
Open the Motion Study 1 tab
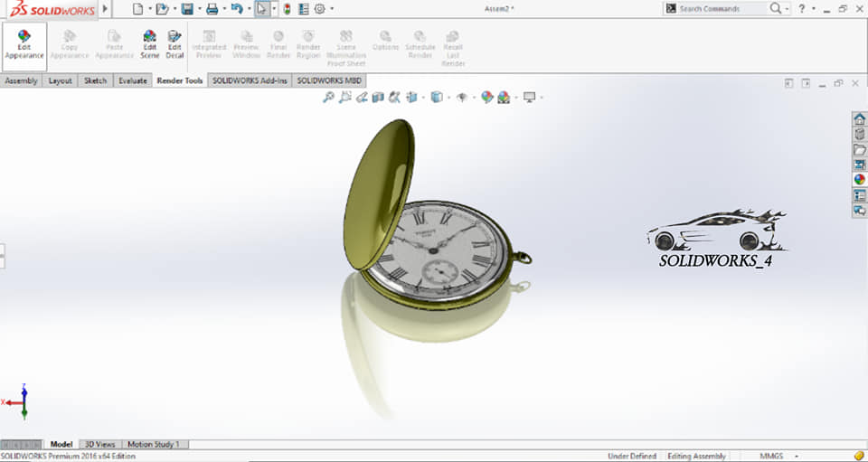(x=154, y=444)
